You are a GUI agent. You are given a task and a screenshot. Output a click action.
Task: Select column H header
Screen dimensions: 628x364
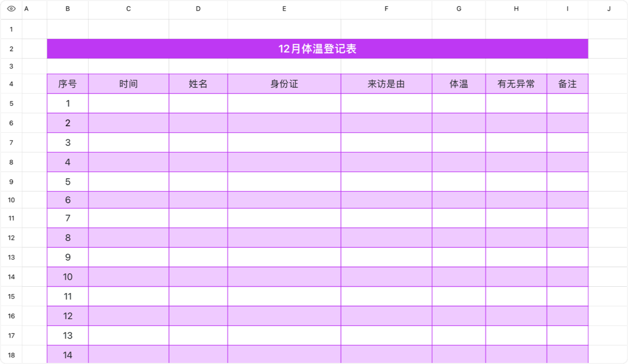pos(516,9)
